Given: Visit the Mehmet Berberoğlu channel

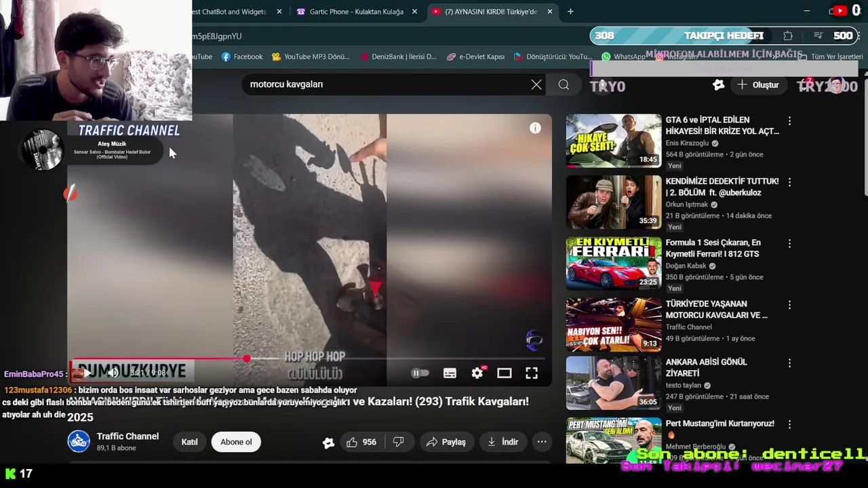Looking at the screenshot, I should (x=696, y=447).
